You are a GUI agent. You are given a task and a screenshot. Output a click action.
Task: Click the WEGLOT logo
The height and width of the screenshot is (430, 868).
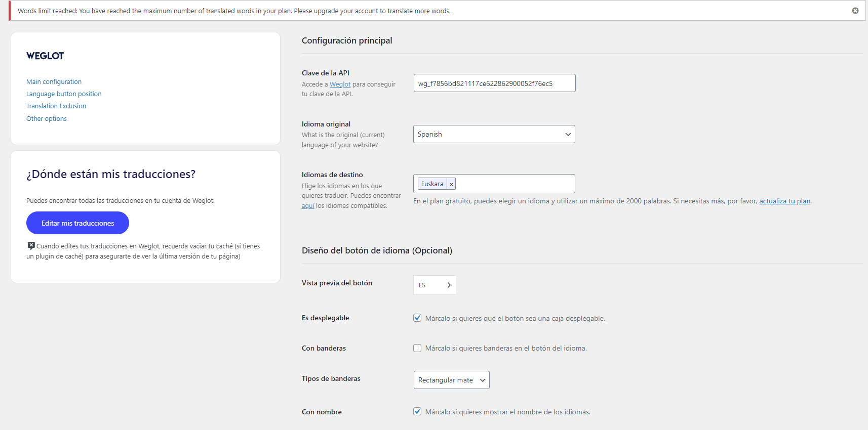point(45,56)
